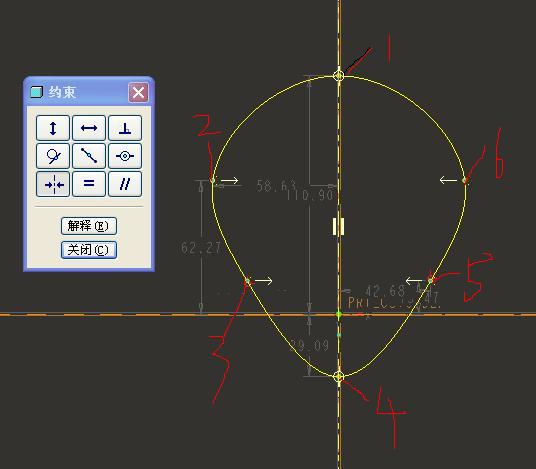The image size is (536, 469).
Task: Select the horizontal constraint icon
Action: click(x=89, y=128)
